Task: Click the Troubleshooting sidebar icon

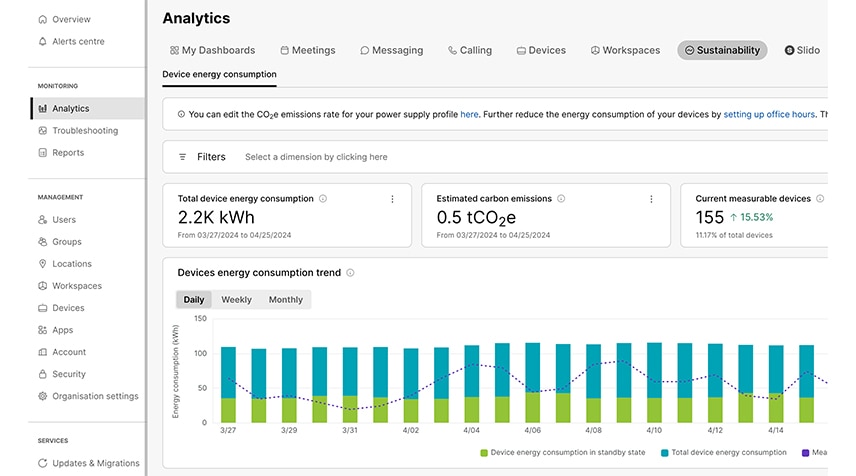Action: pyautogui.click(x=43, y=130)
